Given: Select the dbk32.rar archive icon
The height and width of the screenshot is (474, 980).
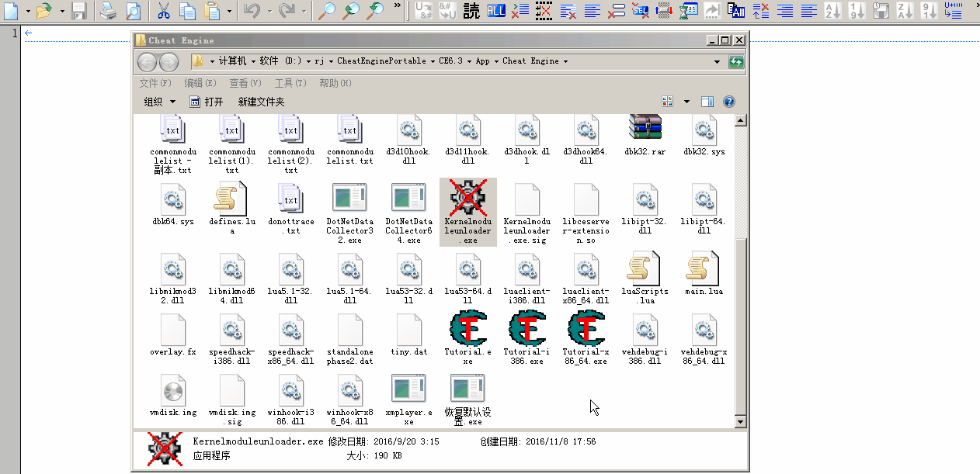Looking at the screenshot, I should pos(645,130).
